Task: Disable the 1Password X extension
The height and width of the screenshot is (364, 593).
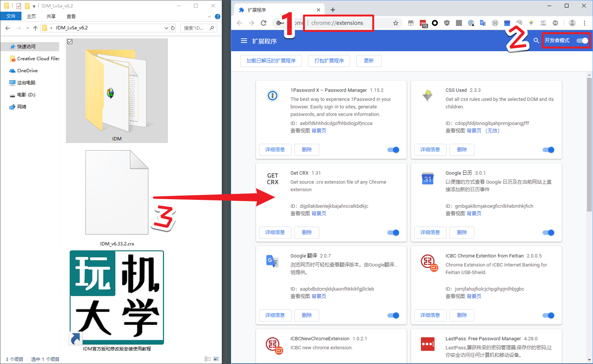Action: click(393, 150)
